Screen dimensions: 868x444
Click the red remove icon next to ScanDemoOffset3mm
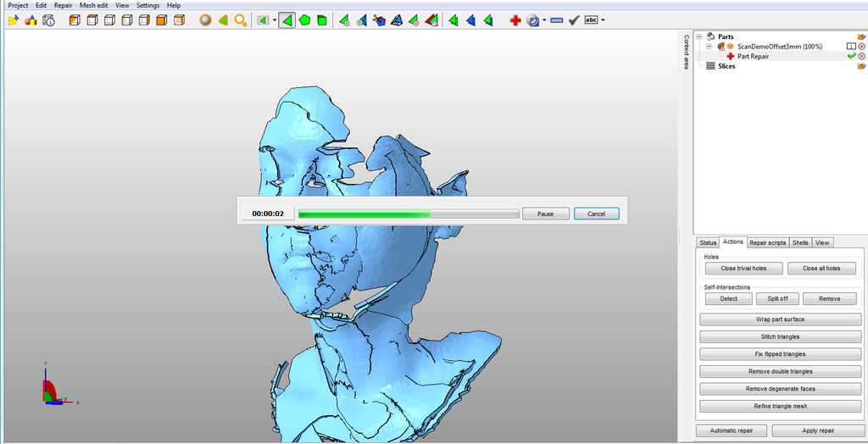coord(861,47)
